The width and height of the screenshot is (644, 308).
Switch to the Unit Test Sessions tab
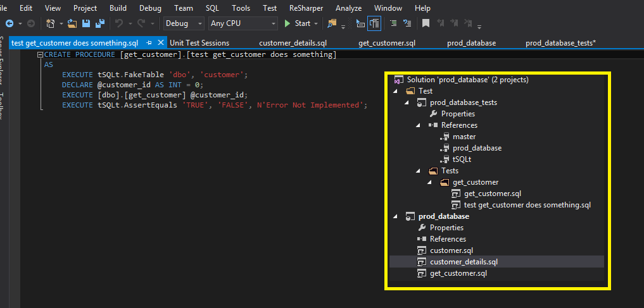point(199,43)
